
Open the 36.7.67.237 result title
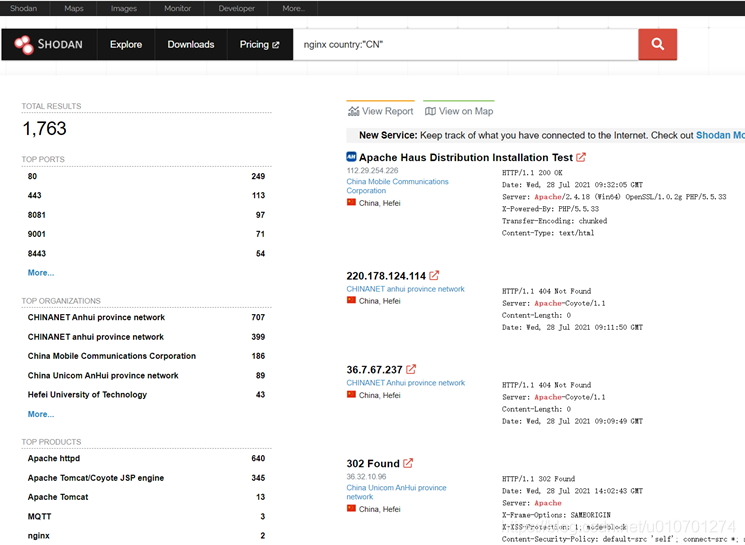click(x=374, y=370)
